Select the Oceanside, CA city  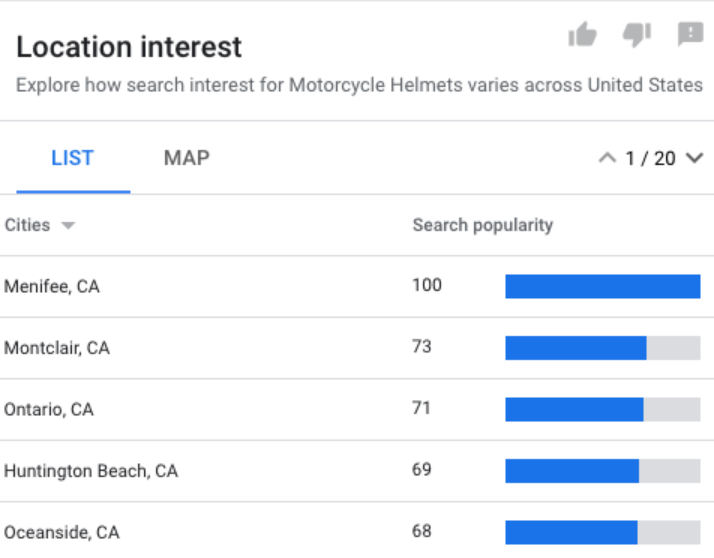coord(62,532)
